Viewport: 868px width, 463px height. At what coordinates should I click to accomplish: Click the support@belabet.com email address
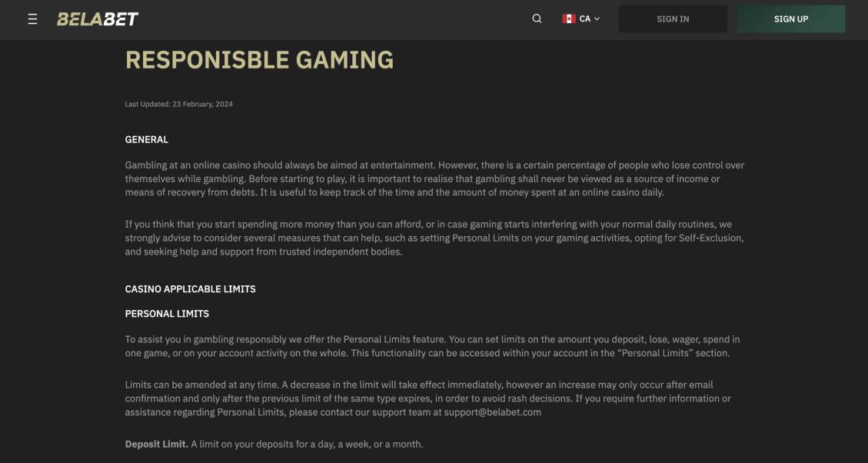pyautogui.click(x=492, y=412)
